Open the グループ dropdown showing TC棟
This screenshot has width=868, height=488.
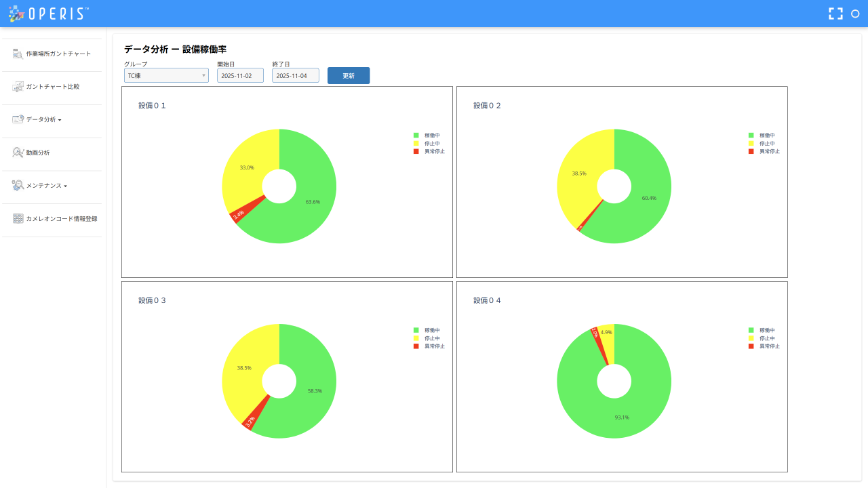click(166, 75)
